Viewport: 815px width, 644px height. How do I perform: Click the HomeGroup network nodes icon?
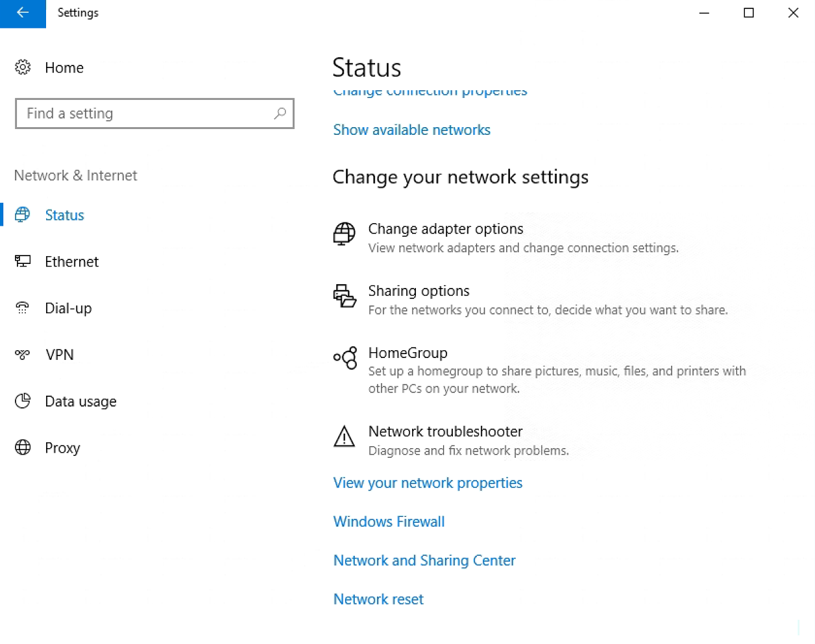[345, 358]
